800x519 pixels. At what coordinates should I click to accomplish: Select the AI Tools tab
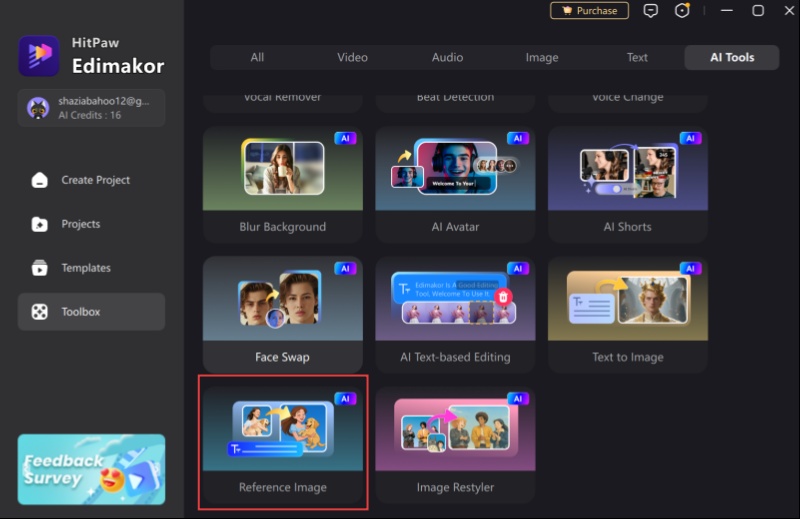[x=732, y=57]
